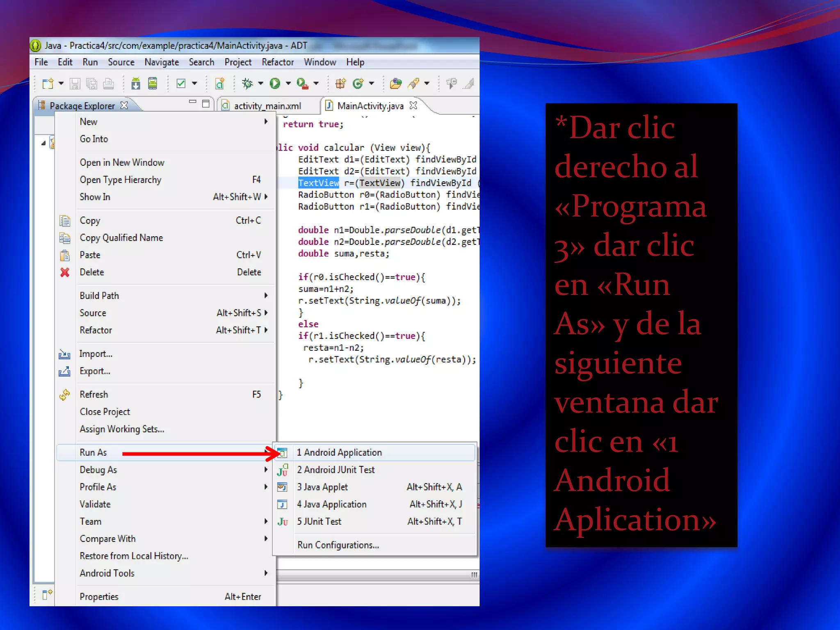The height and width of the screenshot is (630, 840).
Task: Click the Search flashlight toolbar icon
Action: [413, 84]
